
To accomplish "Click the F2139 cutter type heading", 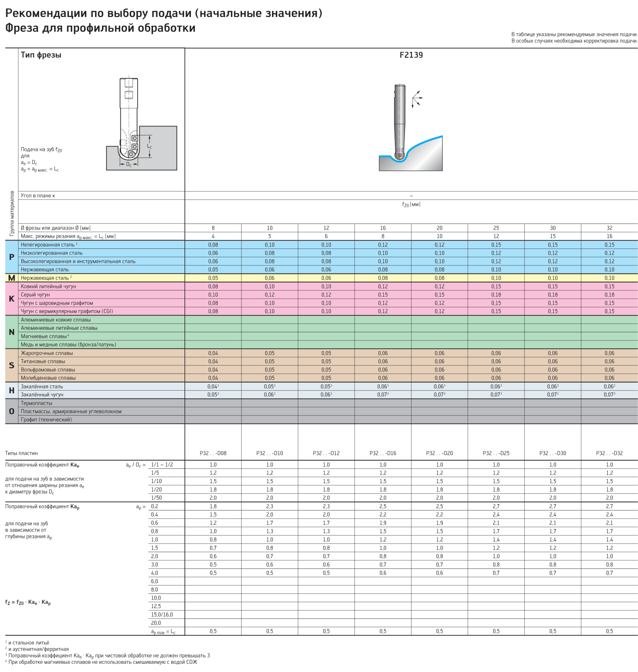I will click(411, 55).
